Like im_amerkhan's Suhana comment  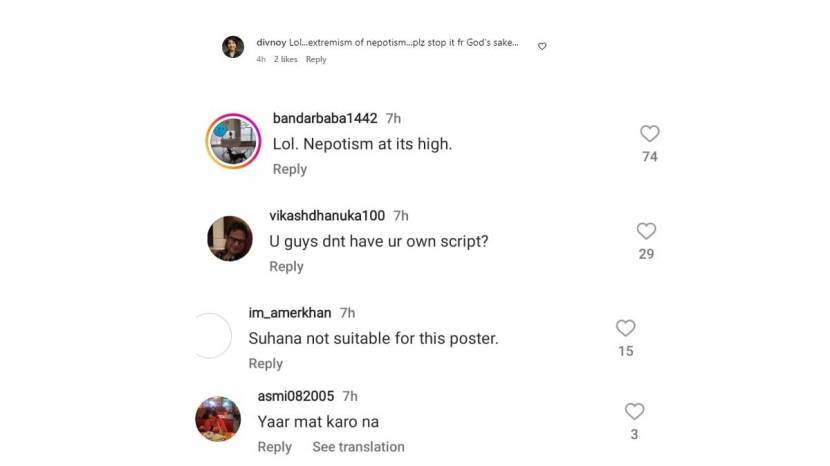625,328
